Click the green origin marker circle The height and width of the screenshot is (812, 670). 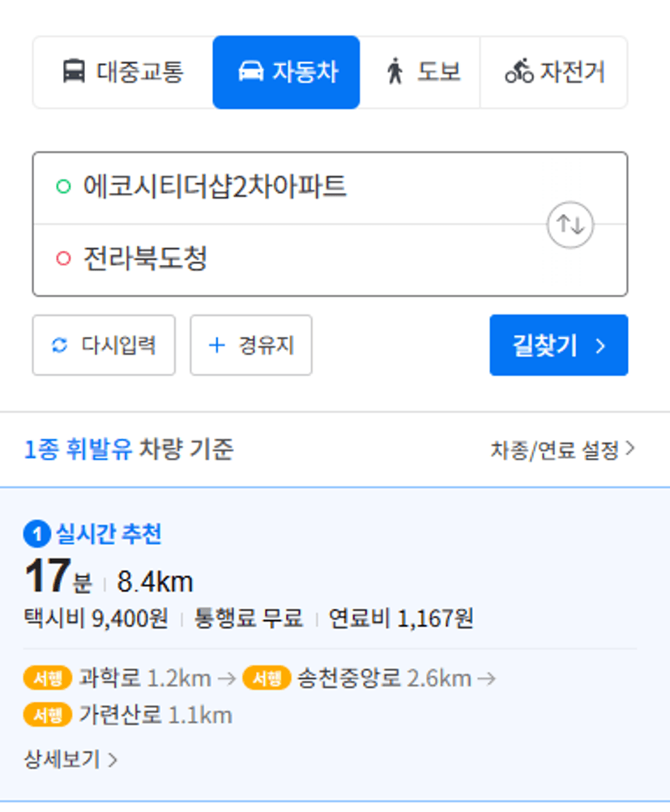(63, 186)
